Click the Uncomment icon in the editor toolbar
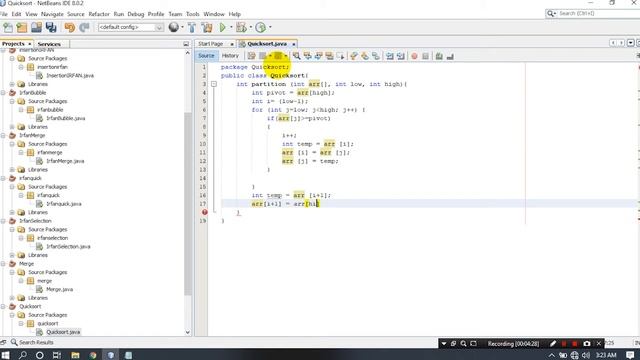 450,56
